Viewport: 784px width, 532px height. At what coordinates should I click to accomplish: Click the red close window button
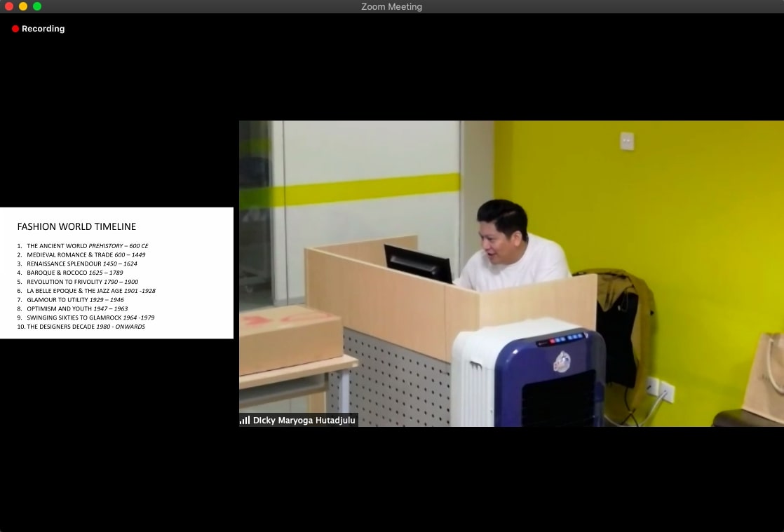click(9, 6)
